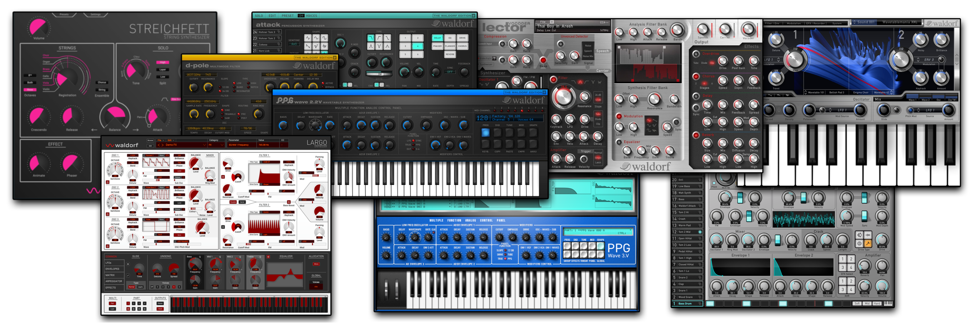Open the Category FX dropdown in Largo
Viewport: 980px width, 333px height.
(216, 145)
